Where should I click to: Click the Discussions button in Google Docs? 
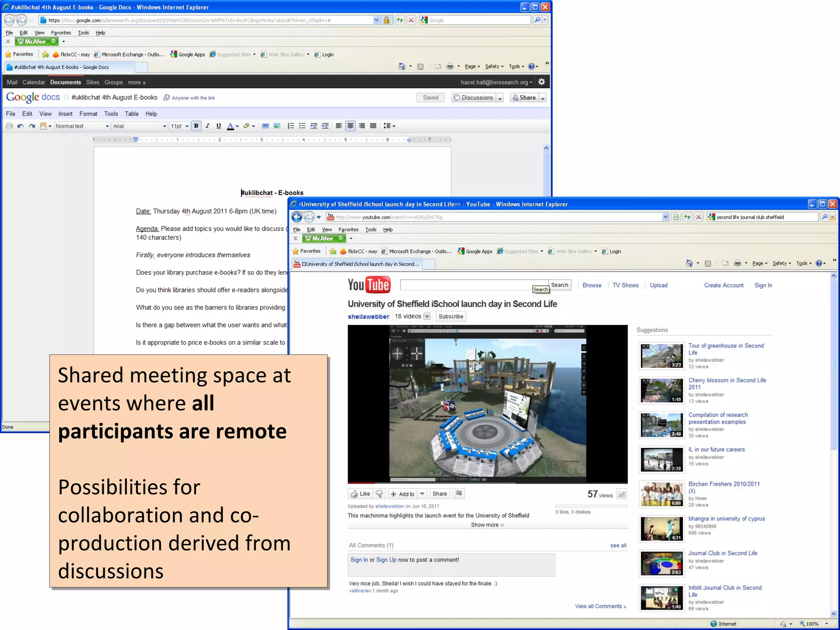[473, 98]
